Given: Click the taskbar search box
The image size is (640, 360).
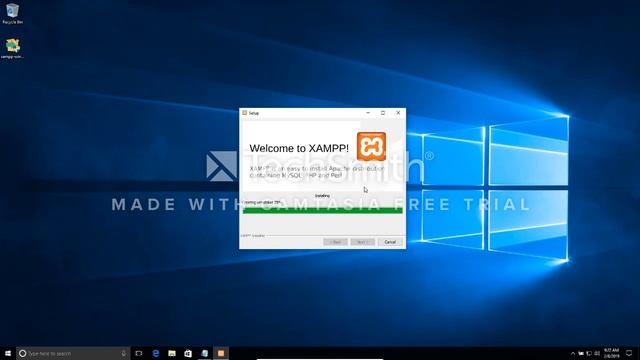Looking at the screenshot, I should pos(73,353).
